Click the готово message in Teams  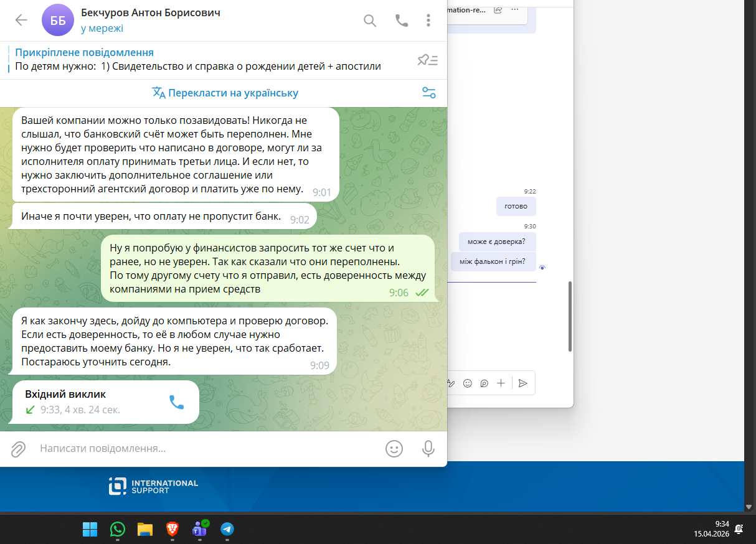(x=516, y=206)
